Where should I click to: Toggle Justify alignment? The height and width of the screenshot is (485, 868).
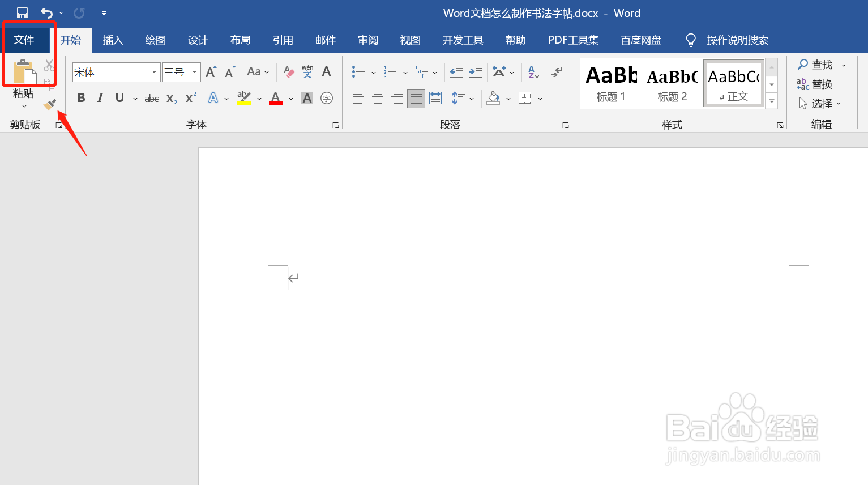(416, 99)
